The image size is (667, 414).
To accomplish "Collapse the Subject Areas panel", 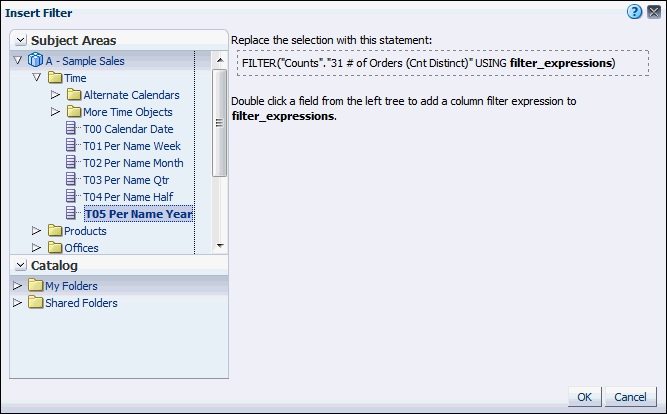I will point(19,40).
